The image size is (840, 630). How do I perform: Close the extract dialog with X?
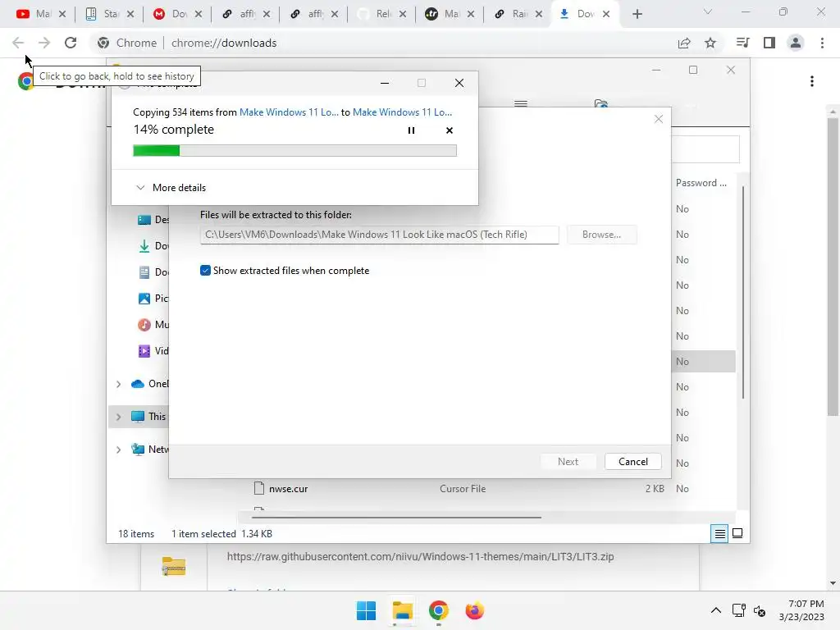tap(659, 119)
